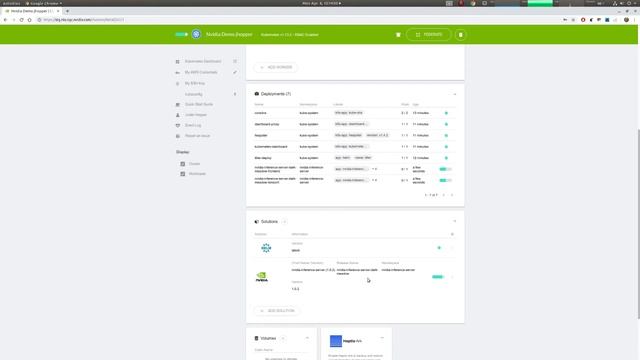The image size is (640, 360).
Task: Click the circled trash icon right of Terminate
Action: (x=460, y=35)
